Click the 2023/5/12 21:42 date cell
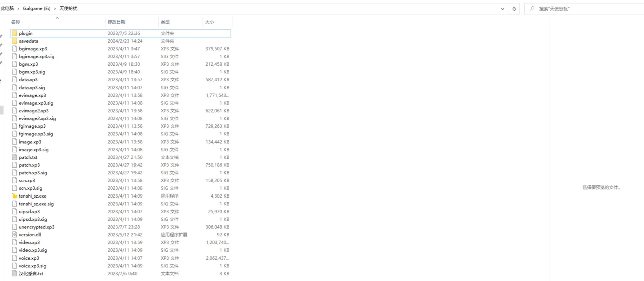Image resolution: width=644 pixels, height=281 pixels. (x=125, y=234)
